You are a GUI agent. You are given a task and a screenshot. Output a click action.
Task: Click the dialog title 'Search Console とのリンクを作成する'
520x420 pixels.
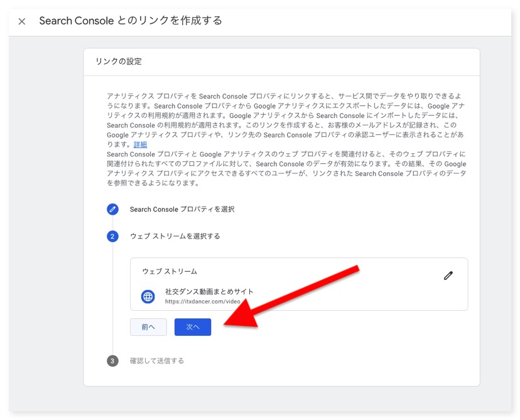coord(131,21)
